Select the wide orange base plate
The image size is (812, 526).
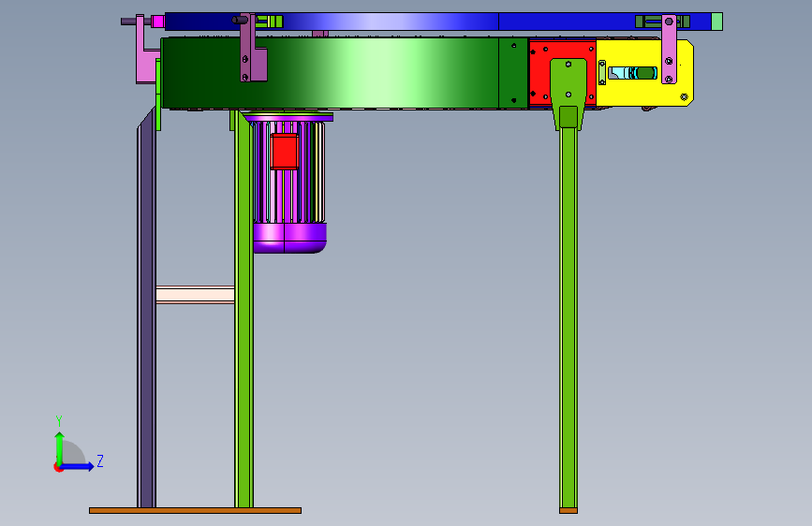click(195, 510)
